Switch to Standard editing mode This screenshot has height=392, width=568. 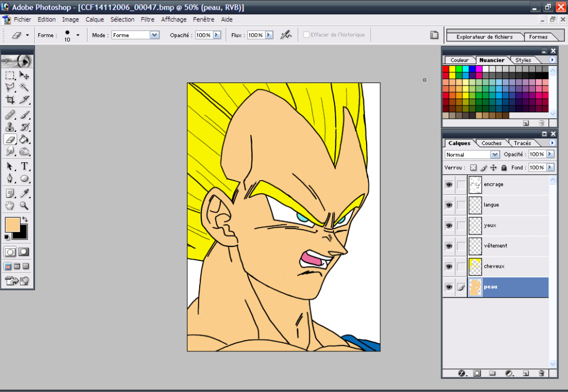10,252
